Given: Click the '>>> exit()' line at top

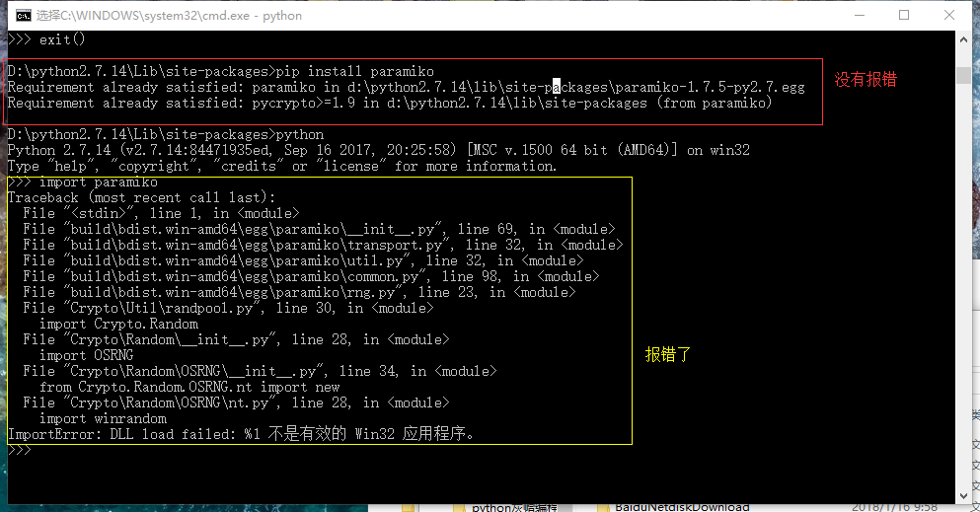Looking at the screenshot, I should (x=46, y=39).
